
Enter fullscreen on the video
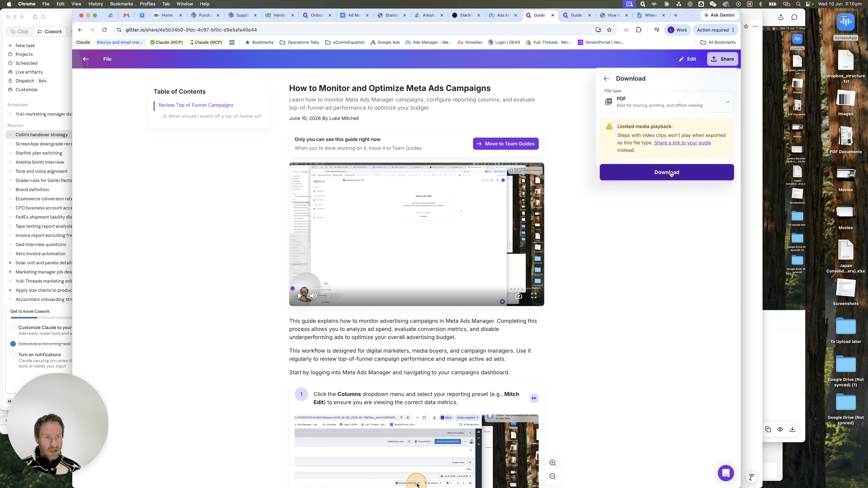tap(534, 296)
